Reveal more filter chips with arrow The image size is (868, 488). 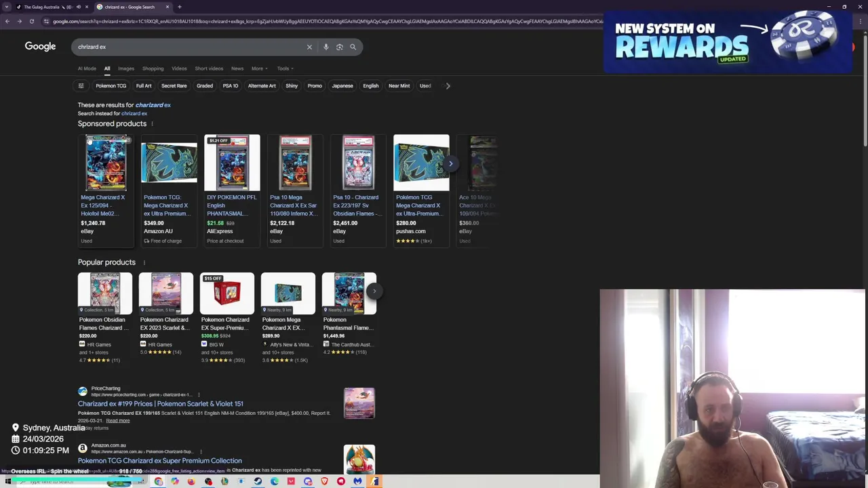point(448,86)
